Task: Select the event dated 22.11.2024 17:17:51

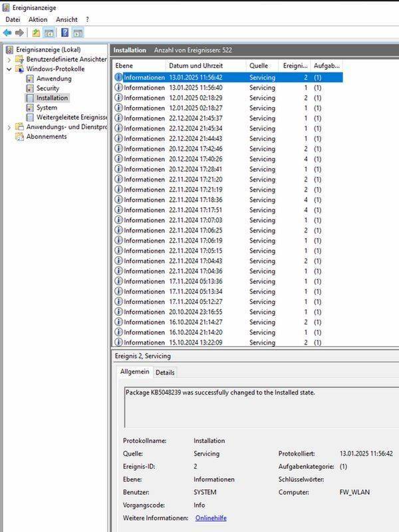Action: pos(228,209)
